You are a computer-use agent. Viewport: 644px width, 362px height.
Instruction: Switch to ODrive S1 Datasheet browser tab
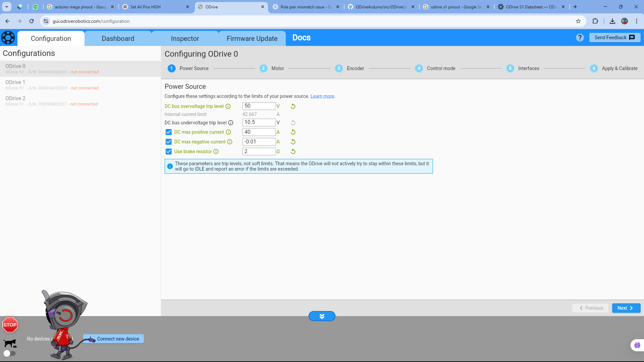[531, 7]
